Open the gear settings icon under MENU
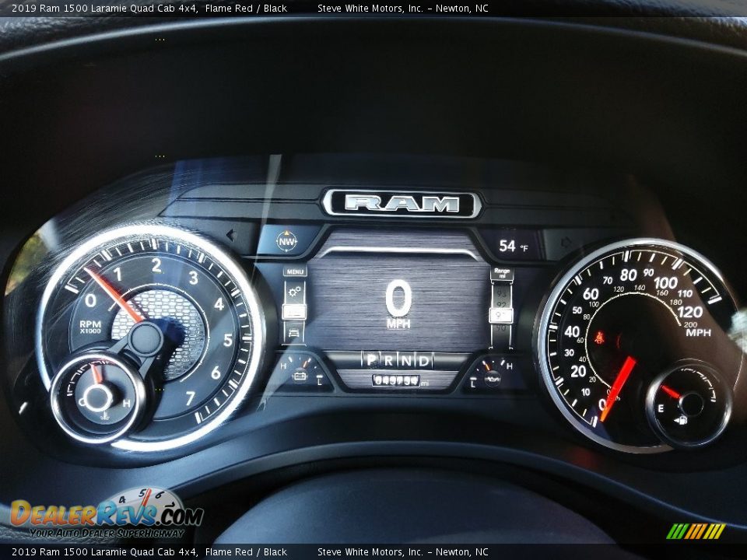 pyautogui.click(x=294, y=291)
